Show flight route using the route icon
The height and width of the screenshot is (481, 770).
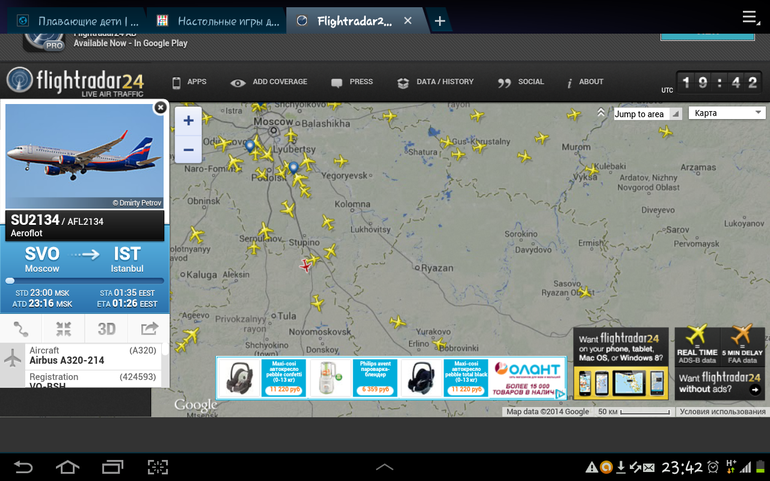21,329
